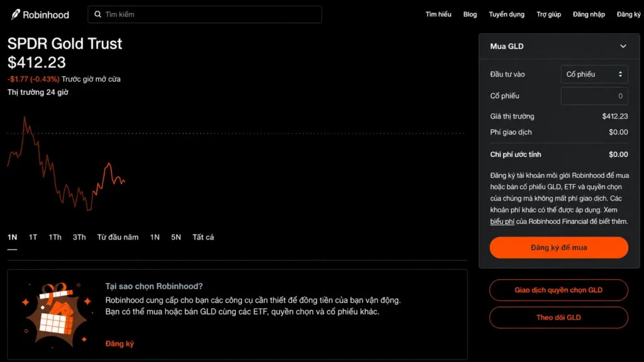Viewport: 644px width, 362px height.
Task: Click Theo dõi GLD button
Action: pyautogui.click(x=558, y=317)
